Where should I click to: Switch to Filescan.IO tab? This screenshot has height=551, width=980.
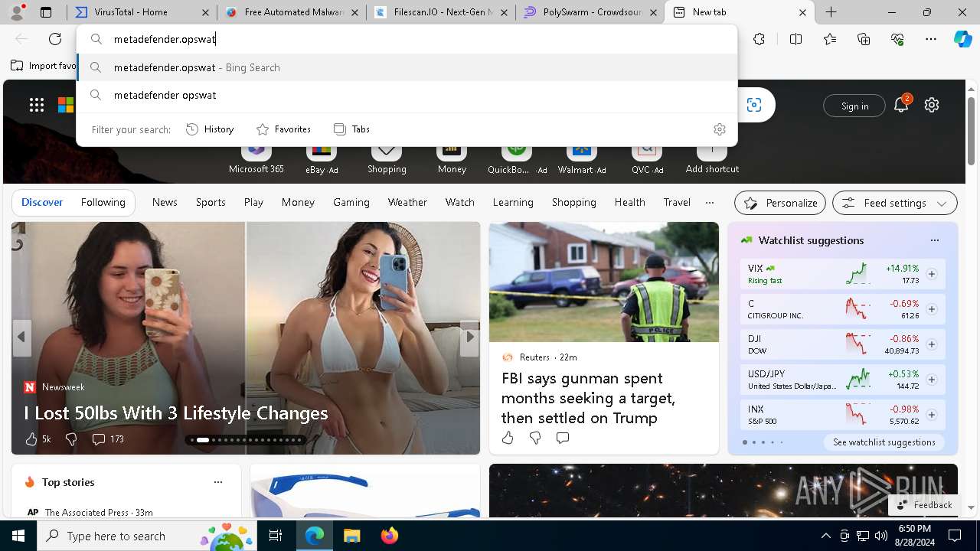(441, 12)
